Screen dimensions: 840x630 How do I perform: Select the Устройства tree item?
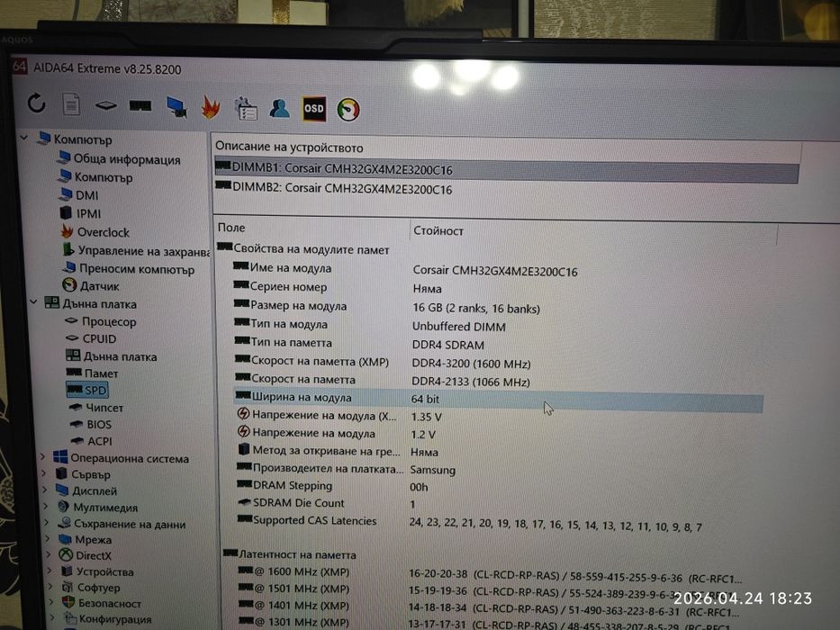tap(97, 571)
